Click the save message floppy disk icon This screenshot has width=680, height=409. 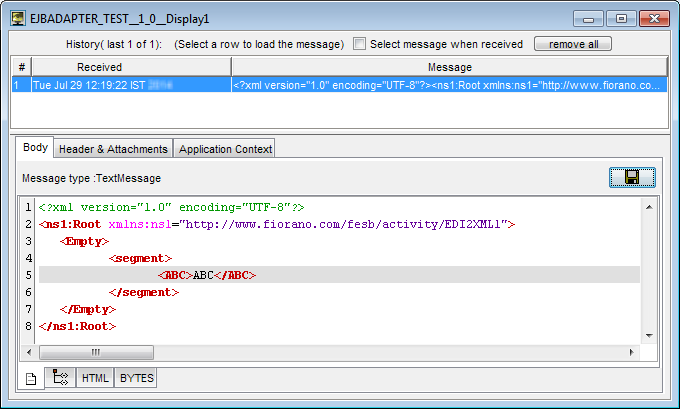[x=632, y=177]
